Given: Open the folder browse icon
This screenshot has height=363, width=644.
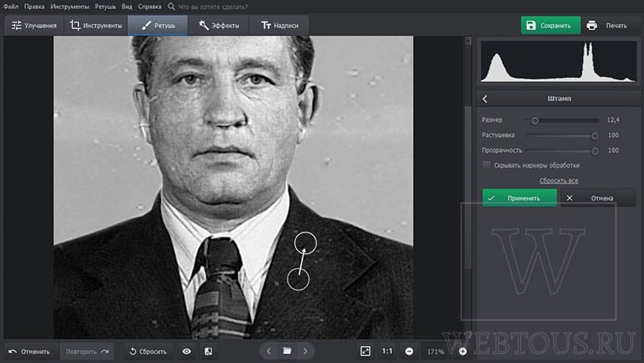Looking at the screenshot, I should tap(287, 351).
